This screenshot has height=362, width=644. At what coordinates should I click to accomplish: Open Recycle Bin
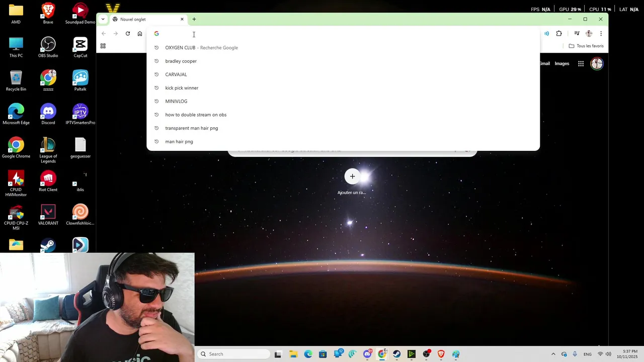coord(16,81)
